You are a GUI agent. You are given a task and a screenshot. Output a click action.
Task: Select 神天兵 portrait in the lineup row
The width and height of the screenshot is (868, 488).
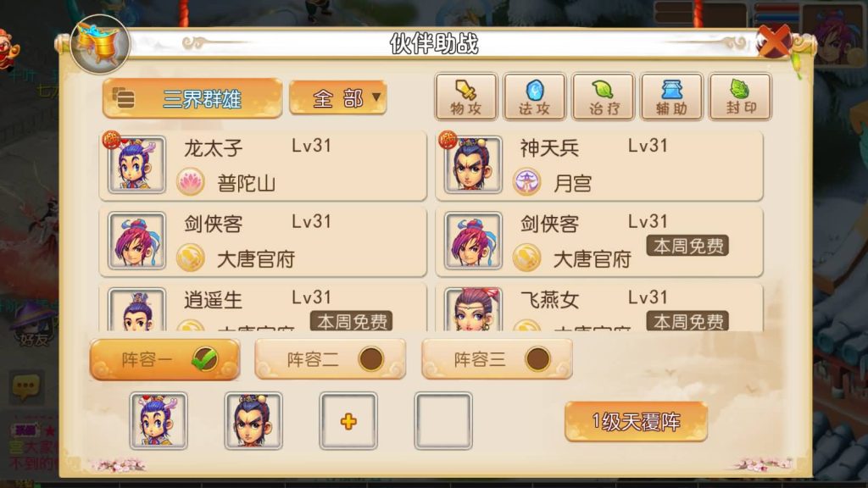tap(253, 421)
